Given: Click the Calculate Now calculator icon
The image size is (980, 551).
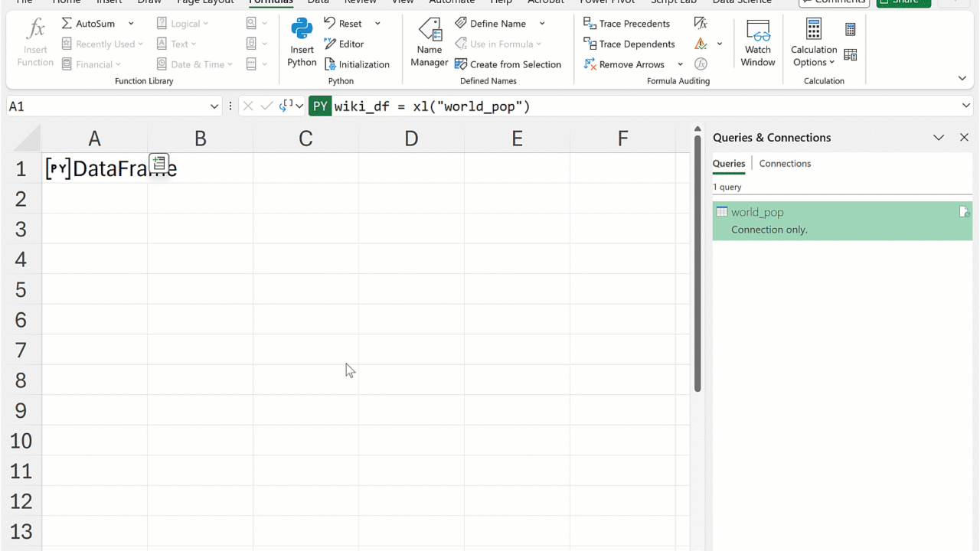Looking at the screenshot, I should [851, 30].
